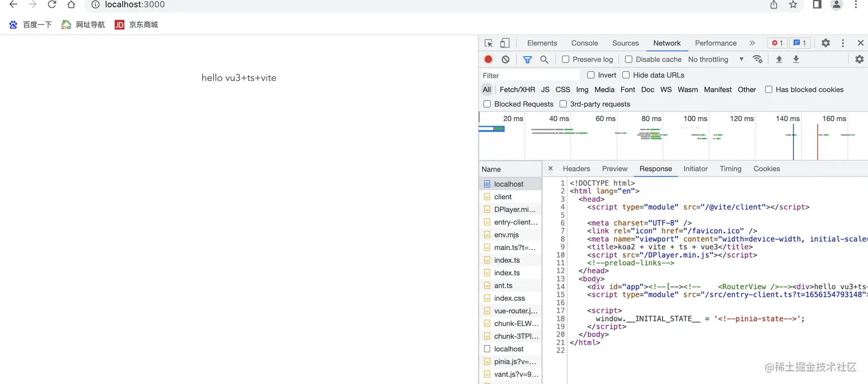The height and width of the screenshot is (384, 868).
Task: Open the Cookies tab
Action: (x=767, y=169)
